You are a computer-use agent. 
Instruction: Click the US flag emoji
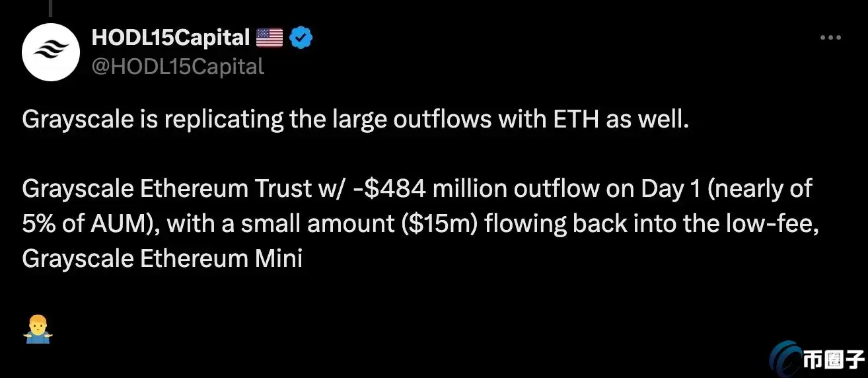pyautogui.click(x=270, y=39)
